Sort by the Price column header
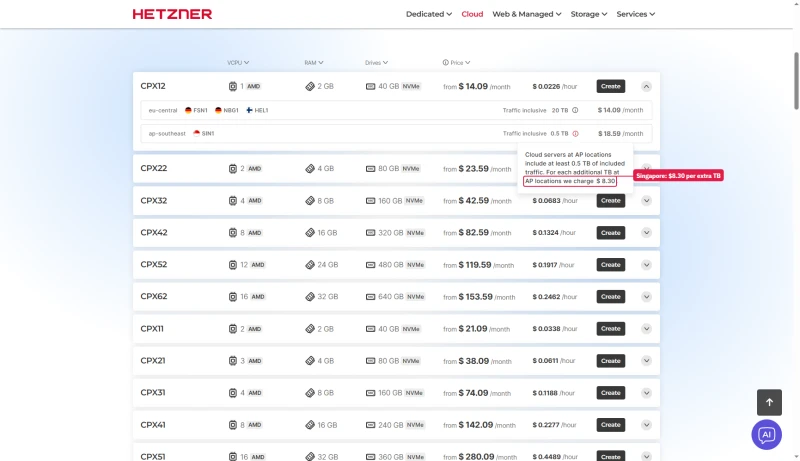 tap(460, 63)
